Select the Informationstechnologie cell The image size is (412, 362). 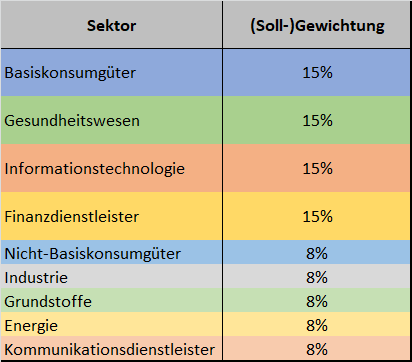(x=111, y=168)
